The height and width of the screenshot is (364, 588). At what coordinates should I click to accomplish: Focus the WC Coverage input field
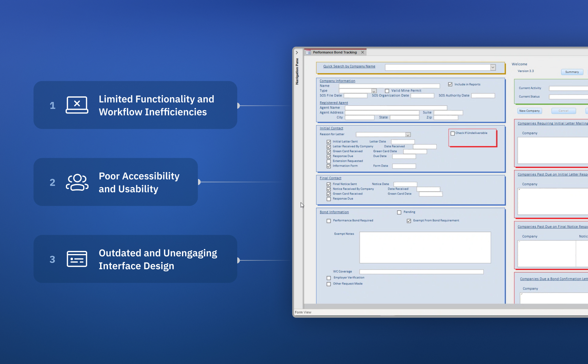[x=421, y=272]
